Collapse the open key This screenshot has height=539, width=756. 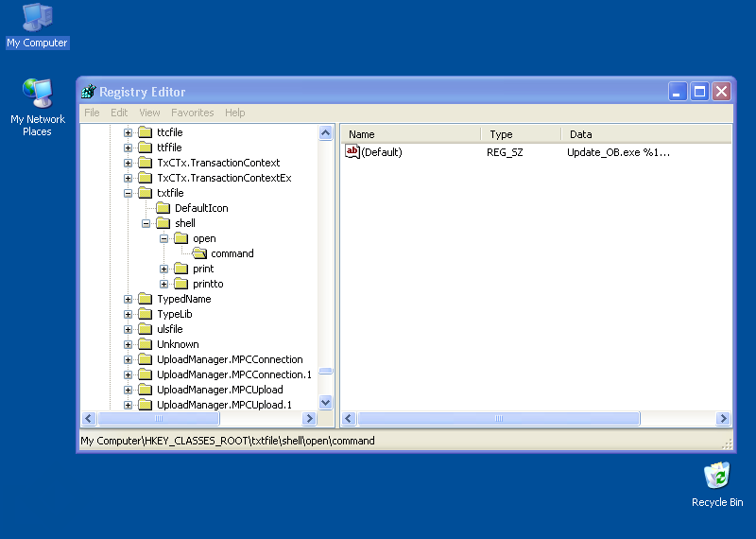[x=163, y=238]
